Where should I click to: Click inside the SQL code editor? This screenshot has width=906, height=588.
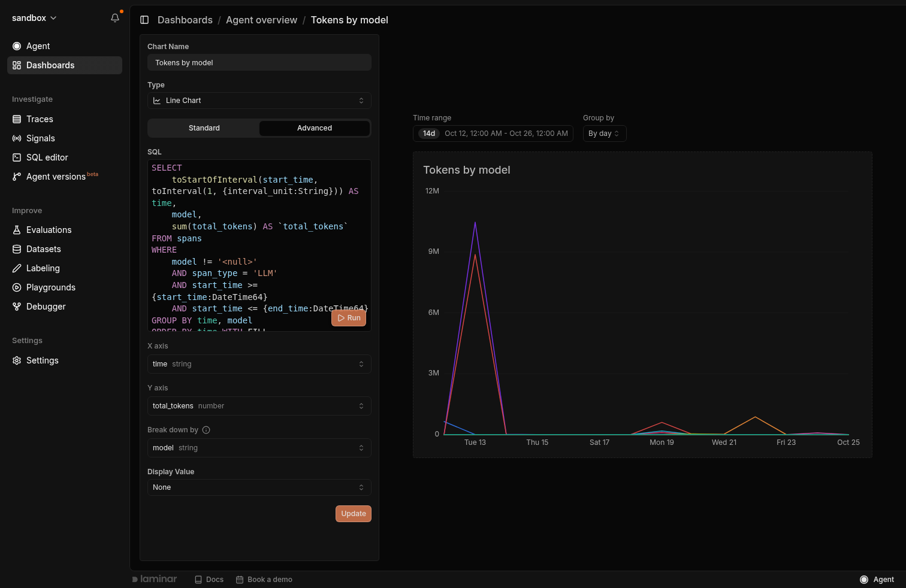click(x=259, y=245)
